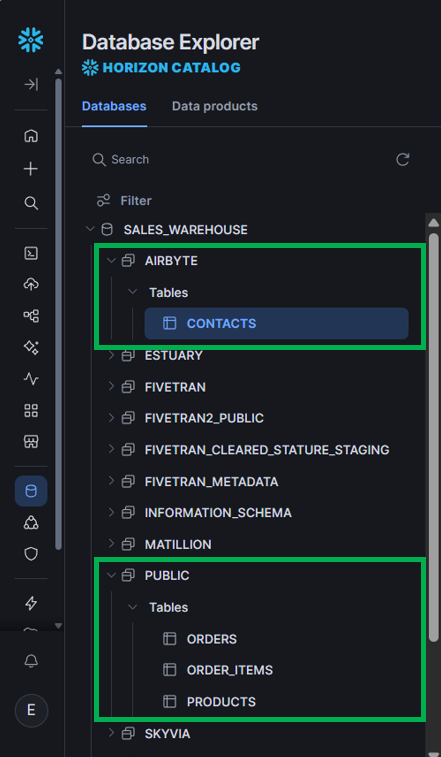441x757 pixels.
Task: Click the Snowflake logo icon
Action: pyautogui.click(x=31, y=40)
